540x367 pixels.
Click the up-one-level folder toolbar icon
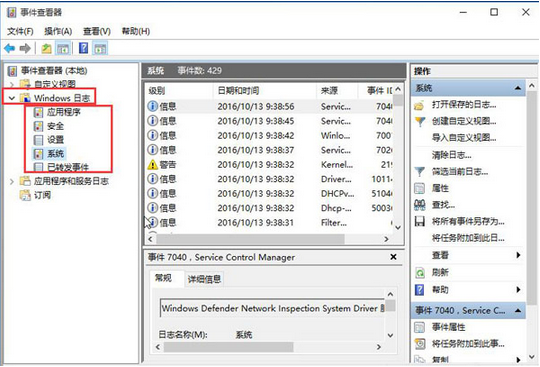pyautogui.click(x=46, y=49)
